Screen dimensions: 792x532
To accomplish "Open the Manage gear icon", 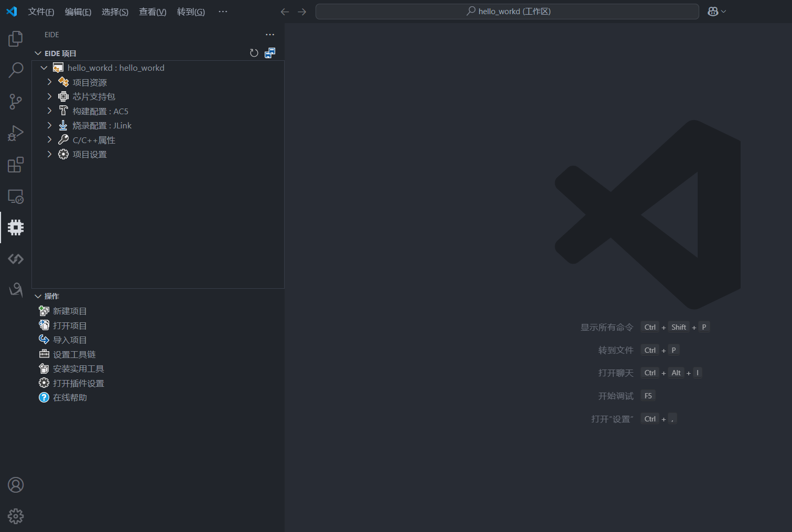I will tap(16, 516).
